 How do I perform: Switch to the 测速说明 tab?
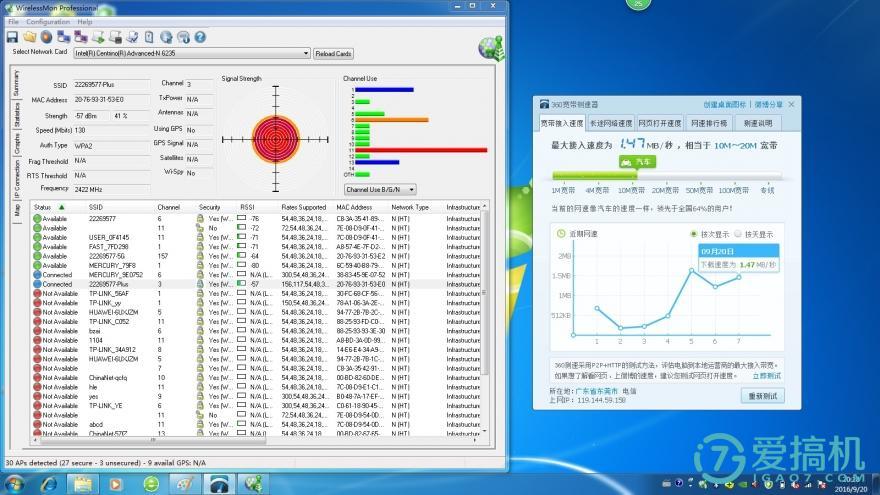(758, 123)
